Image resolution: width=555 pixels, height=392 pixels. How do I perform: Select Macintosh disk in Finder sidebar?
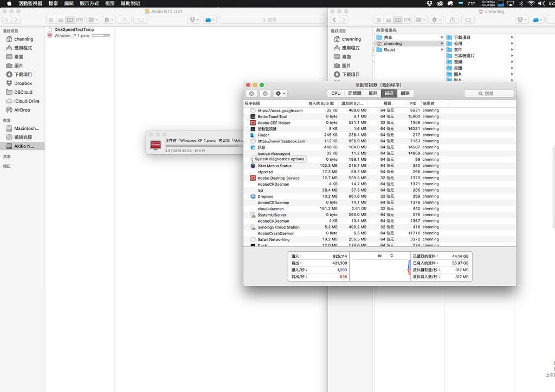23,128
